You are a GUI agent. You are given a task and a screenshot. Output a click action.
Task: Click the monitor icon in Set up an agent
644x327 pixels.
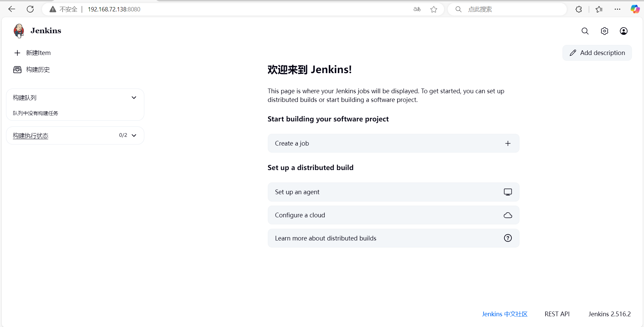tap(508, 192)
